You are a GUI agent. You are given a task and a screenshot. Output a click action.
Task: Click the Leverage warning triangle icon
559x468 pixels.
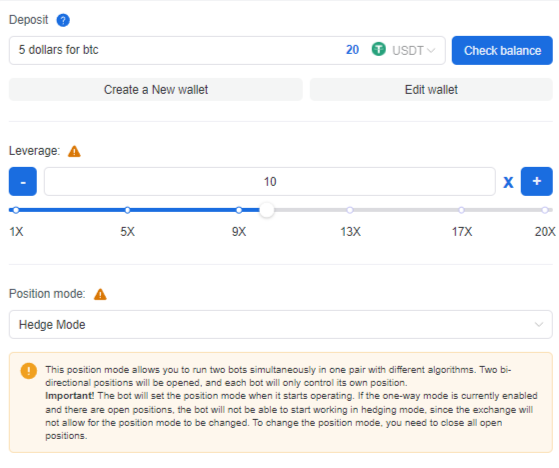pos(74,151)
